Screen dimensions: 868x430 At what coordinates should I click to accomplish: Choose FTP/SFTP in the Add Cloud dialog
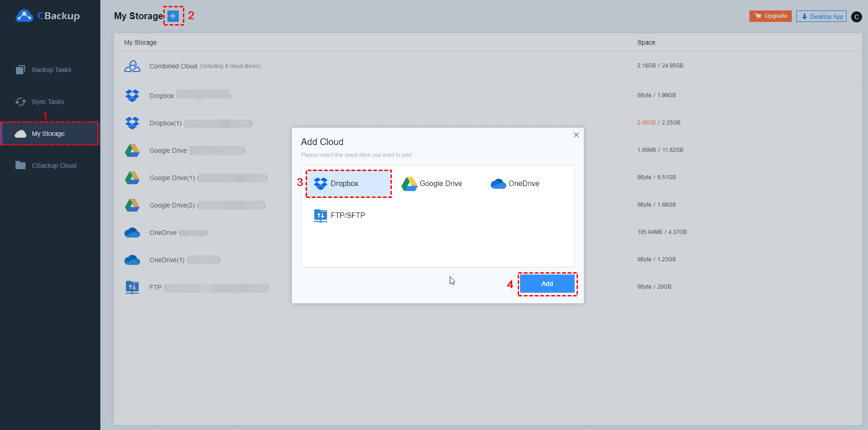340,215
